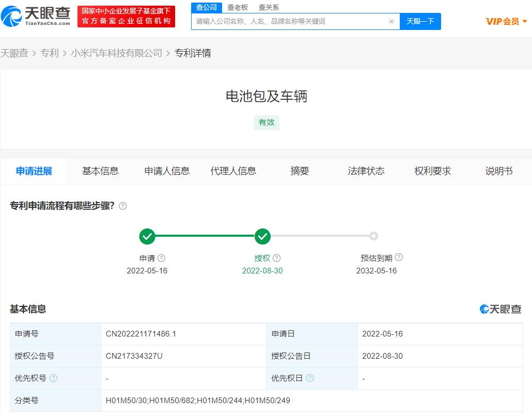Select the 摘要 tab
The height and width of the screenshot is (414, 532).
(300, 171)
